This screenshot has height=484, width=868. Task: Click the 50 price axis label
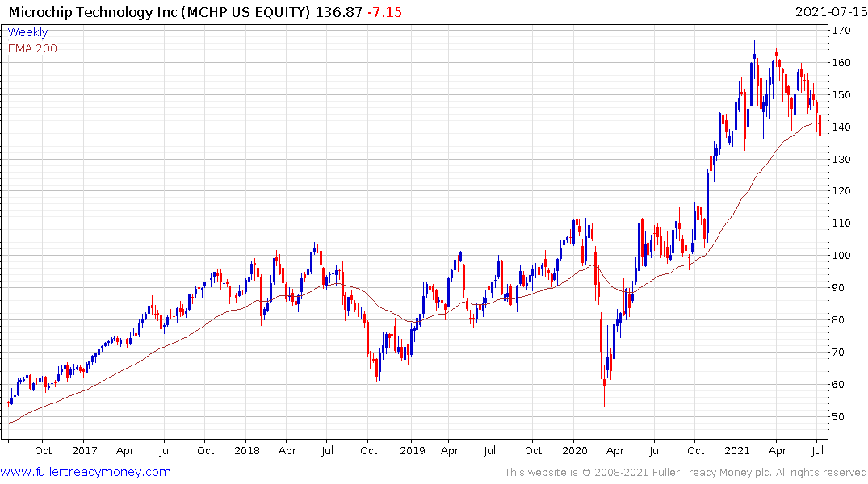(839, 416)
